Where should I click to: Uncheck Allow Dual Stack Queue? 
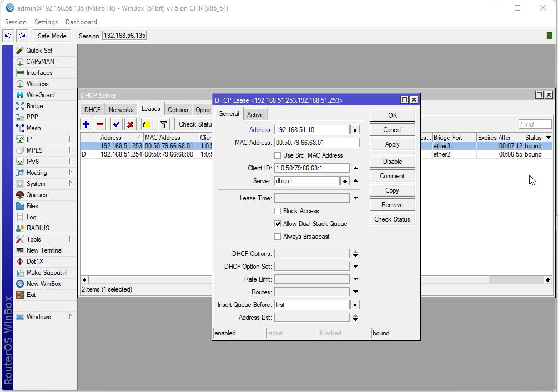(x=278, y=224)
